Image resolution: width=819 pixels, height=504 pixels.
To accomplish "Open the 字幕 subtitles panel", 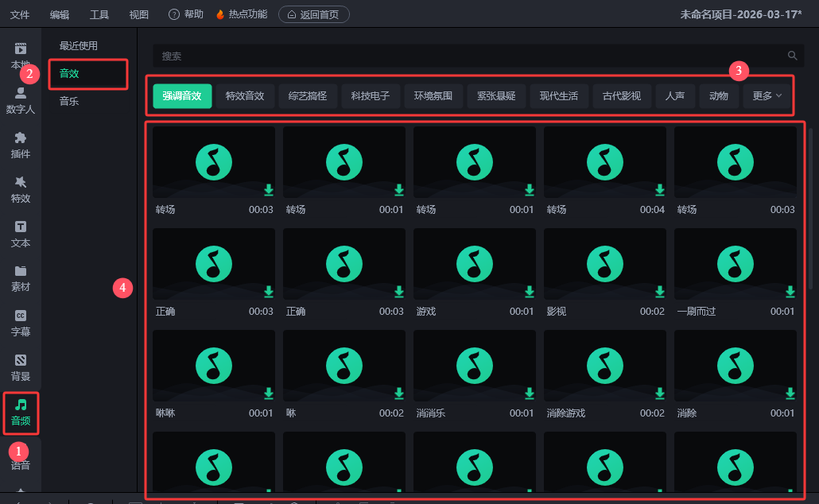I will tap(21, 323).
